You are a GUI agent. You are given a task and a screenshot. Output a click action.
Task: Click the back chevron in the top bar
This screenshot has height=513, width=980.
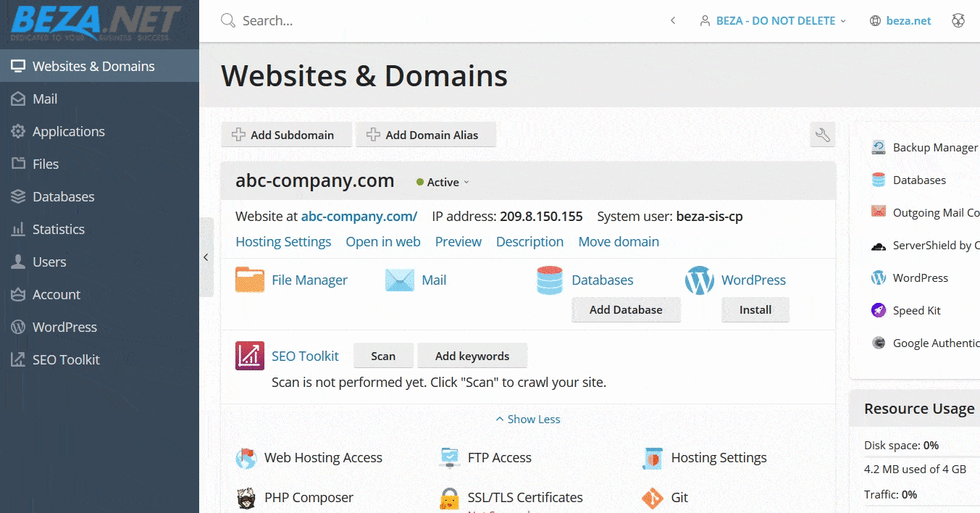pos(673,21)
